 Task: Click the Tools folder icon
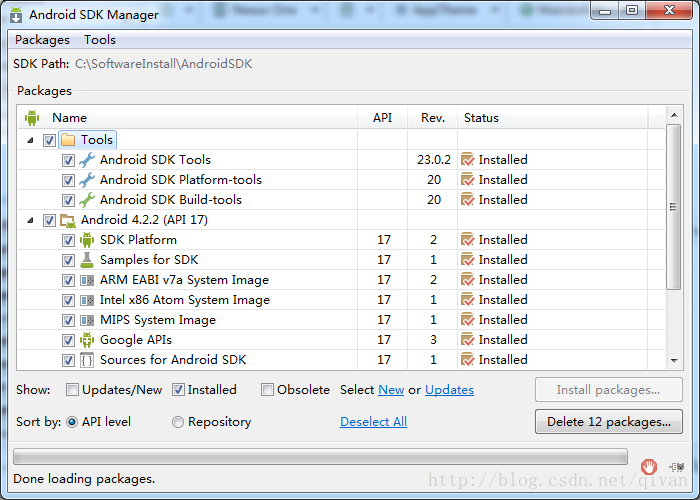pos(68,140)
